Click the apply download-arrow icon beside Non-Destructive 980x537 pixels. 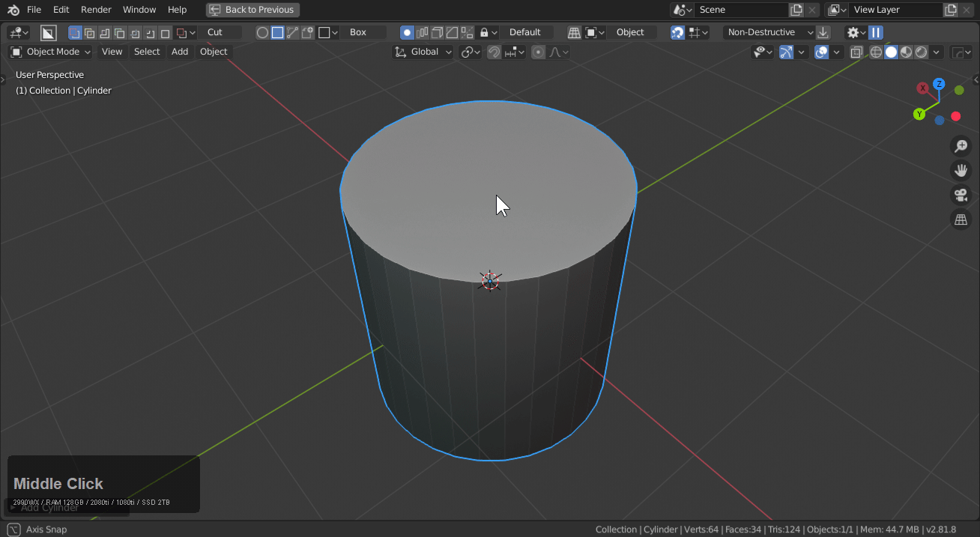(823, 32)
